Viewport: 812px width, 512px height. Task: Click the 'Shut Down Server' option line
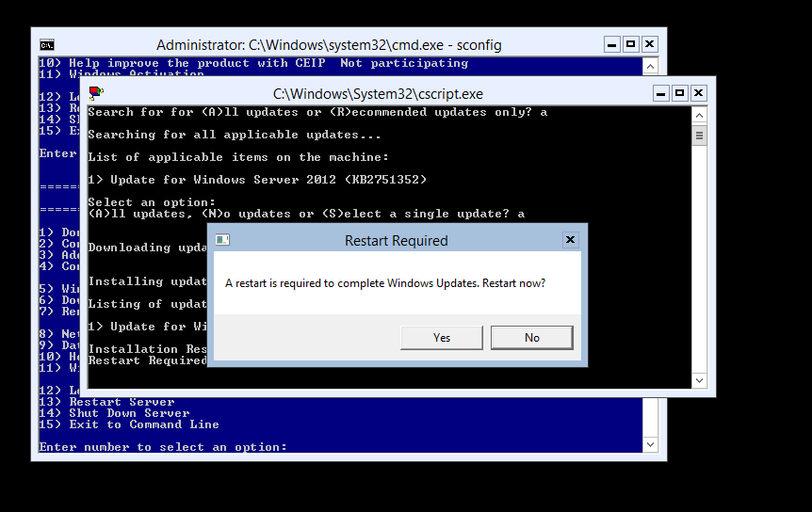(114, 413)
